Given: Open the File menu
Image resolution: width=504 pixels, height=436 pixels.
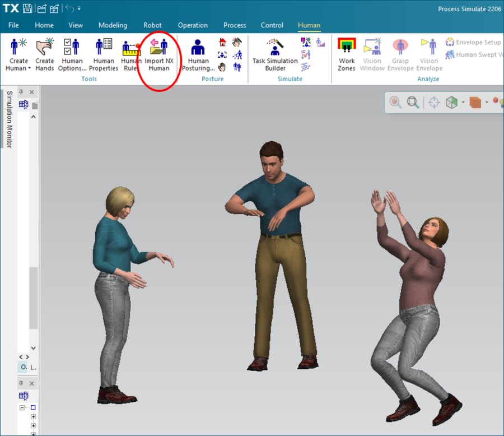Looking at the screenshot, I should 13,25.
